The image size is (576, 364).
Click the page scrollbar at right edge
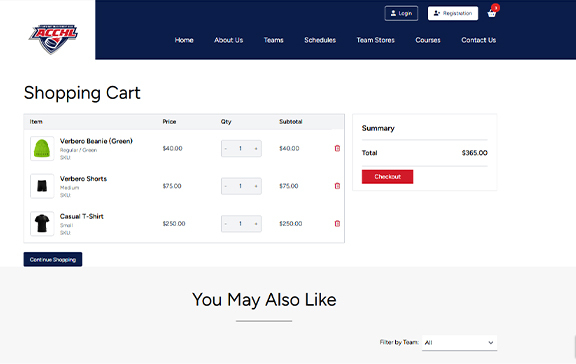575,347
